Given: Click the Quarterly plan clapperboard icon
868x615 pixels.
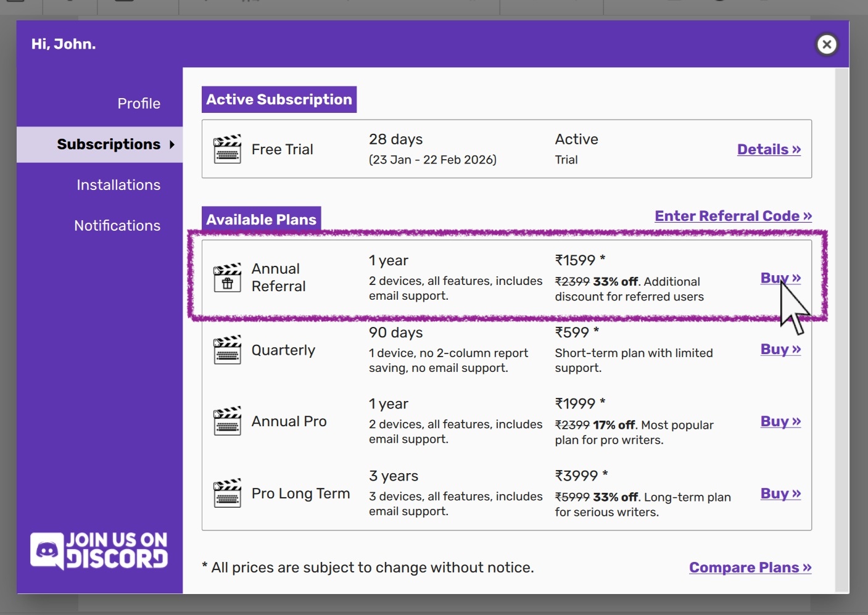Looking at the screenshot, I should point(227,350).
